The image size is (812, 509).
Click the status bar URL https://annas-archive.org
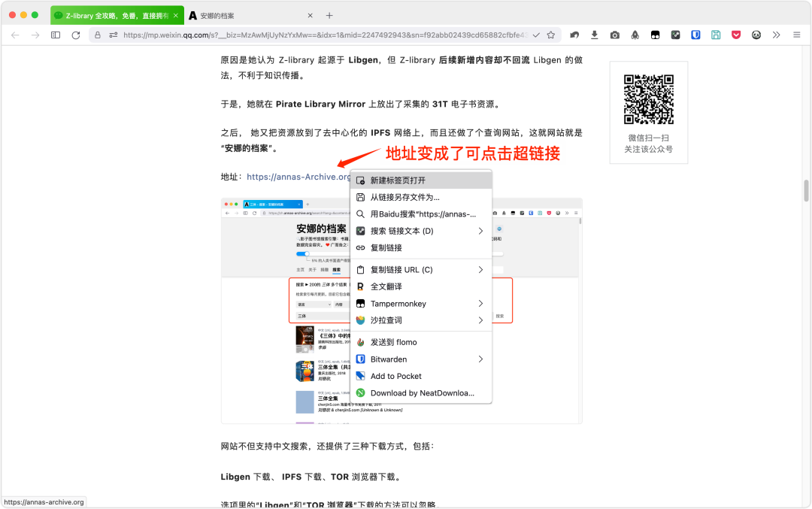click(x=44, y=502)
